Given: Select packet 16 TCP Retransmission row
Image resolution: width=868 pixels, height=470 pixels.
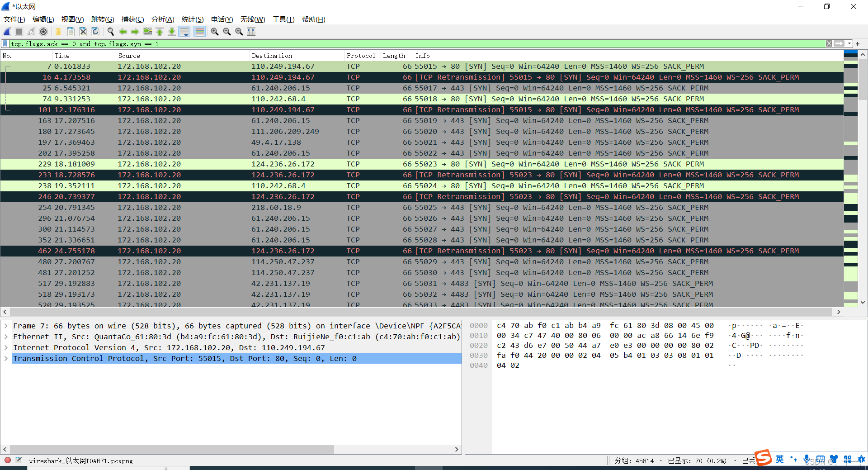Looking at the screenshot, I should click(x=422, y=77).
